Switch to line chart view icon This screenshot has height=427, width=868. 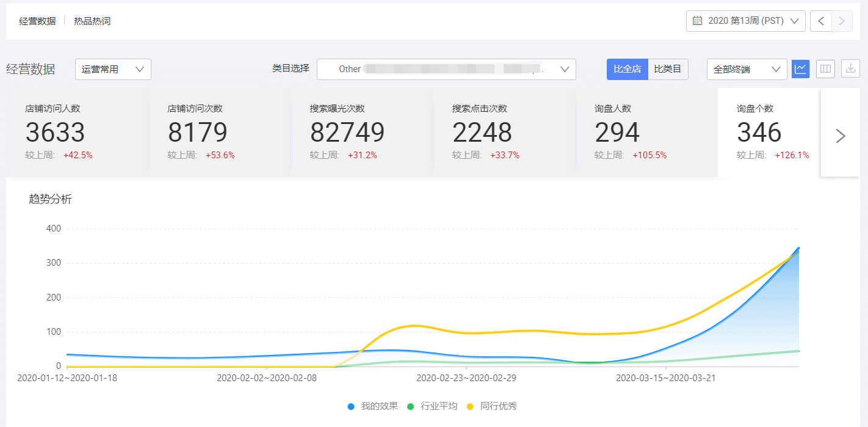coord(800,69)
